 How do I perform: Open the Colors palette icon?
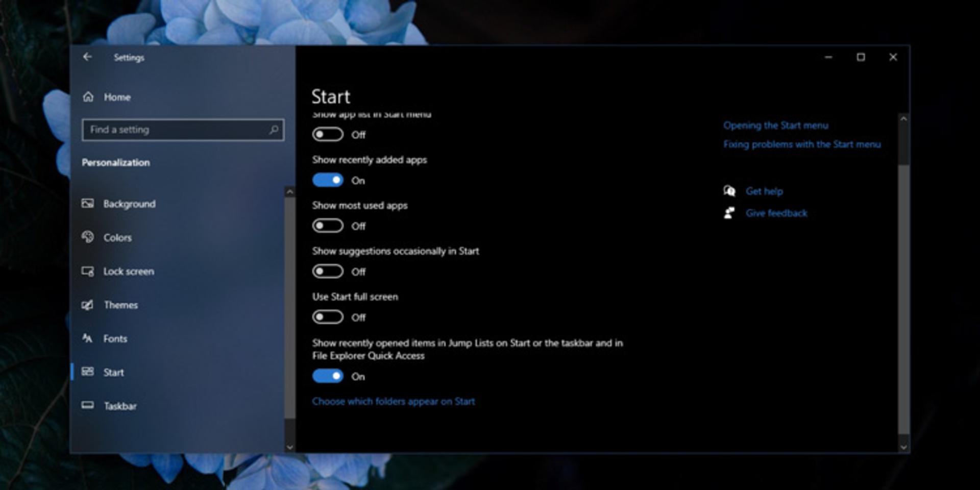(88, 237)
